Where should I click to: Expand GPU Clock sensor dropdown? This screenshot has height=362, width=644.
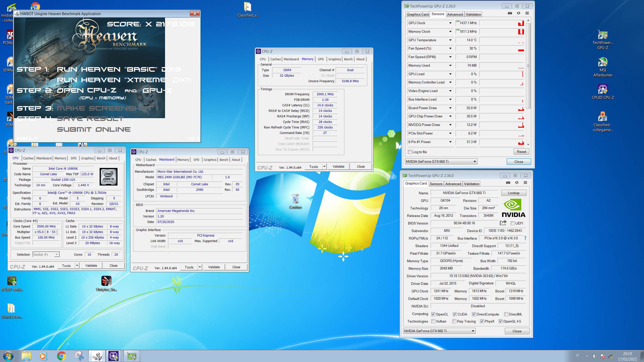pos(450,23)
